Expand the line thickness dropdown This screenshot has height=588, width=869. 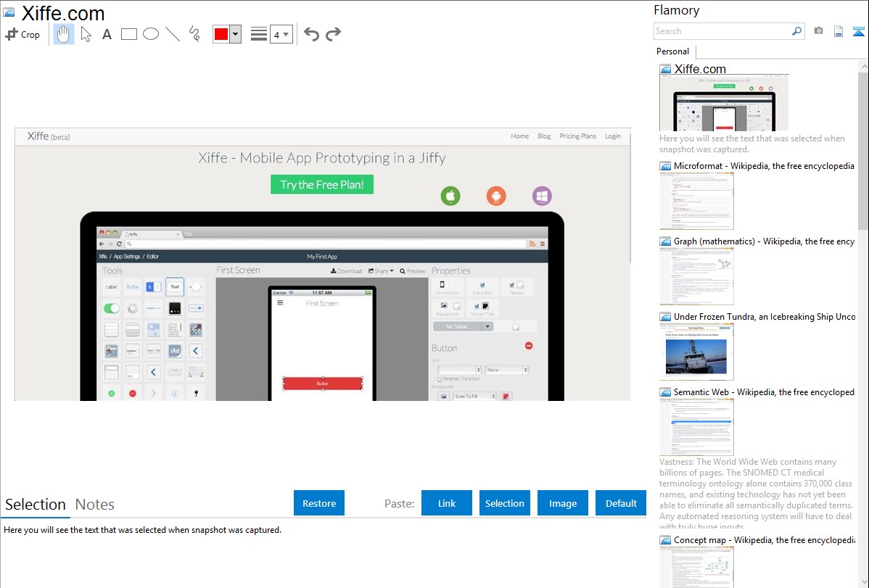coord(281,34)
